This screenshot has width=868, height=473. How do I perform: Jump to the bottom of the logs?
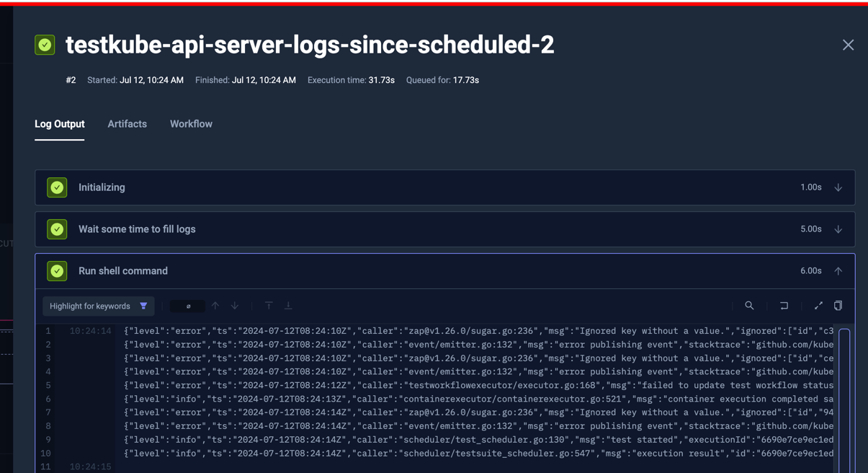click(x=288, y=306)
